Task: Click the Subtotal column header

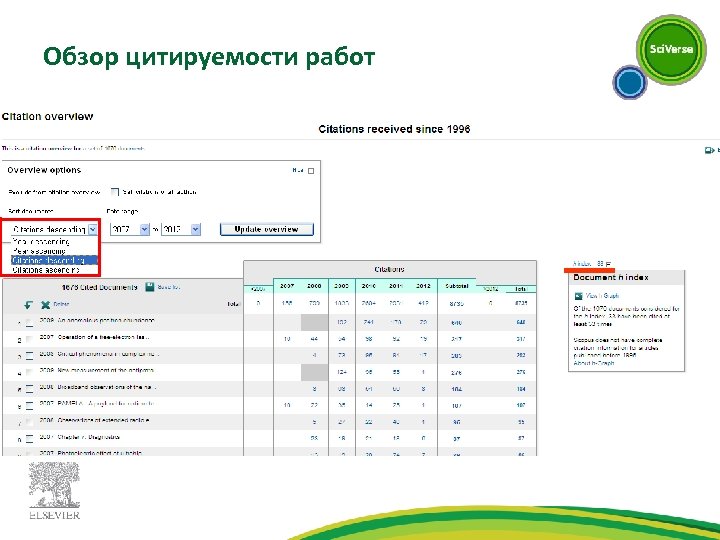Action: 456,286
